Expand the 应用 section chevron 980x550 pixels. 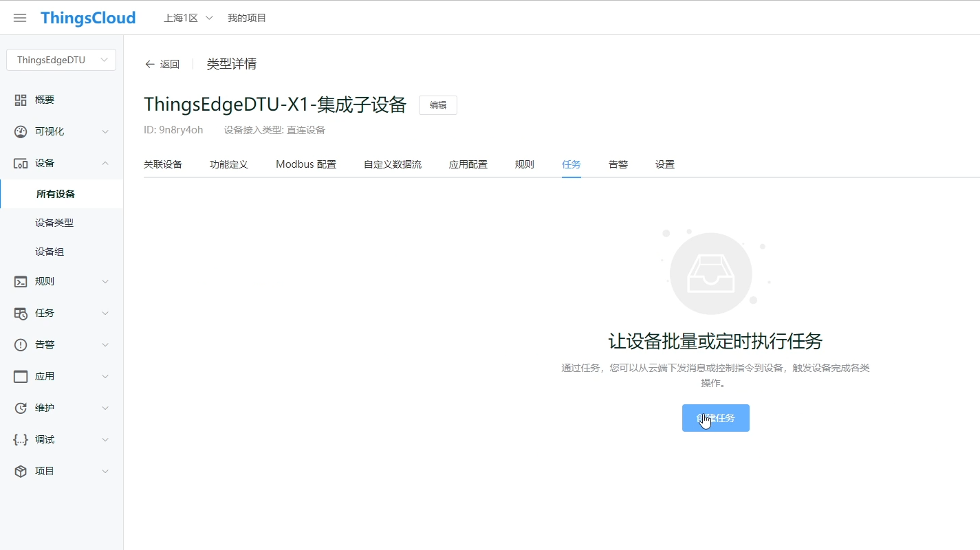coord(105,376)
